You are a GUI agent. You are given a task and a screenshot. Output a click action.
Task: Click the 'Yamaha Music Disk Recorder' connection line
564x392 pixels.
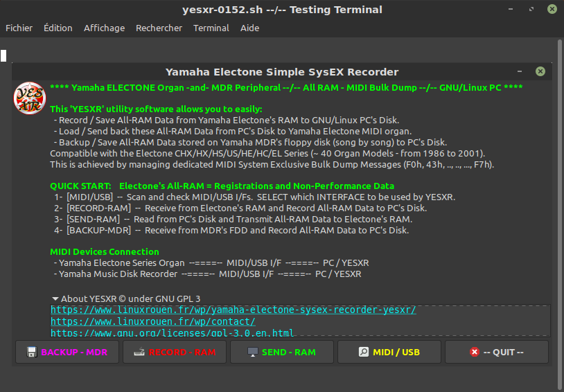[x=208, y=274]
